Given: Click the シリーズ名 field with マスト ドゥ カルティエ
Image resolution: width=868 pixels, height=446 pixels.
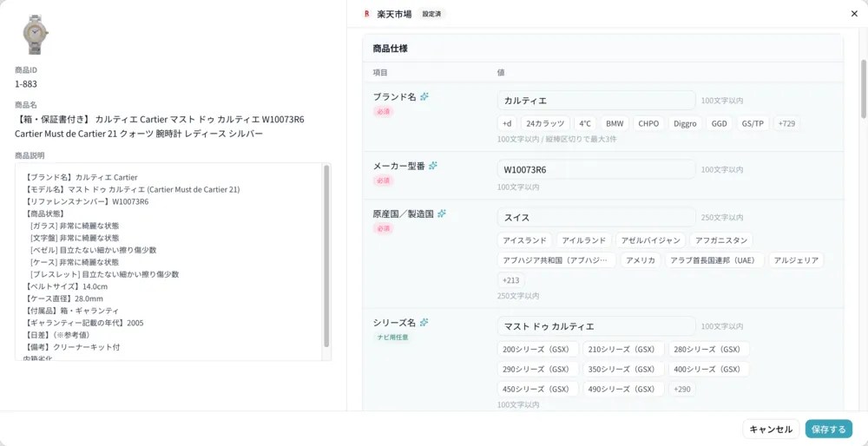Looking at the screenshot, I should [596, 326].
